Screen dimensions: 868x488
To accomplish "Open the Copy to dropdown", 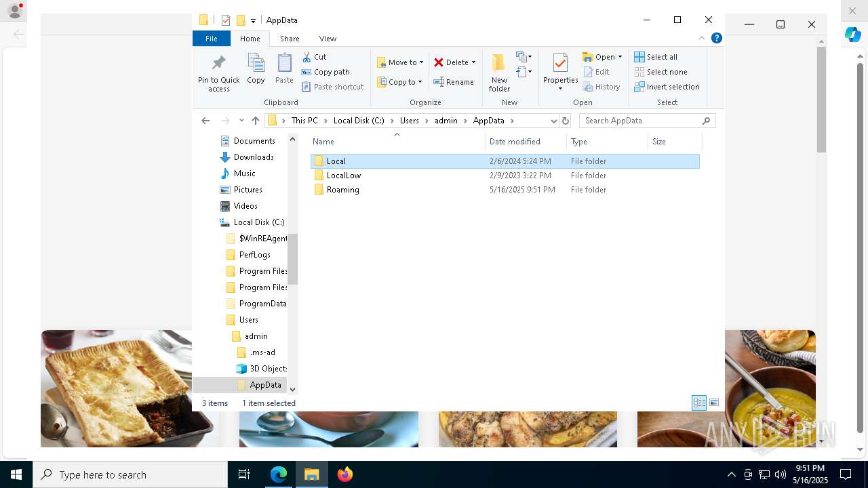I will coord(399,82).
